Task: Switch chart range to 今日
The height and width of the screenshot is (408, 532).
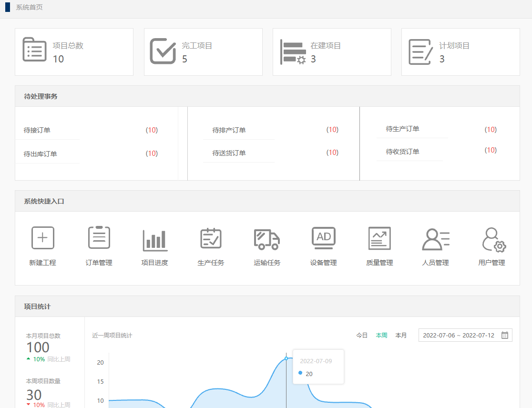Action: point(362,336)
